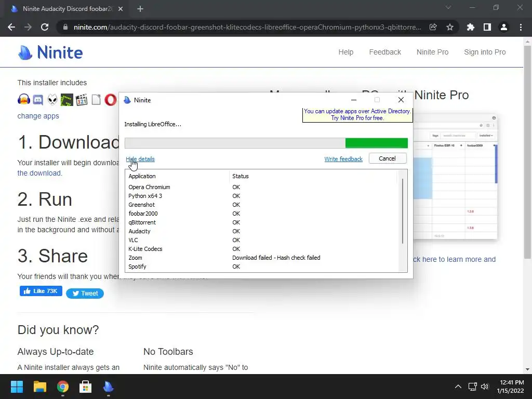Select the qBittorrent row
The height and width of the screenshot is (399, 532).
(x=261, y=222)
